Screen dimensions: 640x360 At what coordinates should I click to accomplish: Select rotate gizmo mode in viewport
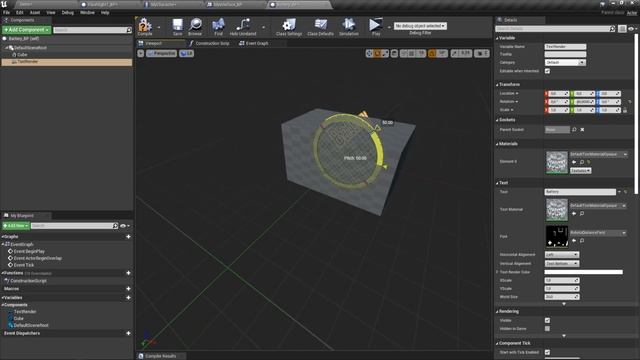point(377,53)
